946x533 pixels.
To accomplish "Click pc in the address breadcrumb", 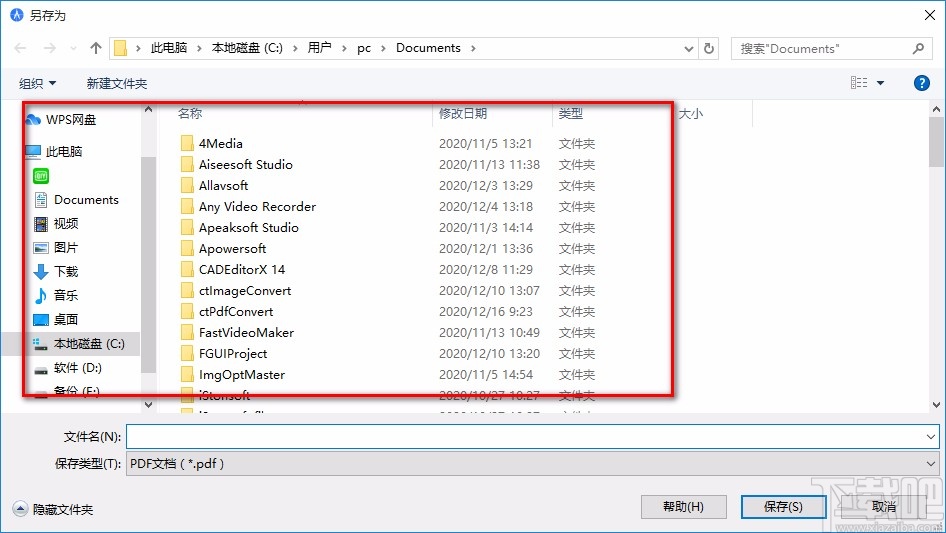I will click(x=364, y=48).
